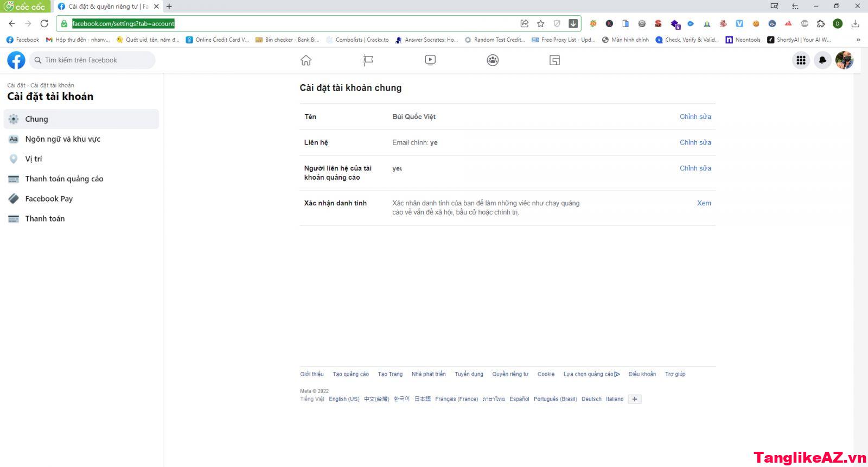Go to Facebook Home feed icon
Image resolution: width=868 pixels, height=467 pixels.
coord(306,60)
